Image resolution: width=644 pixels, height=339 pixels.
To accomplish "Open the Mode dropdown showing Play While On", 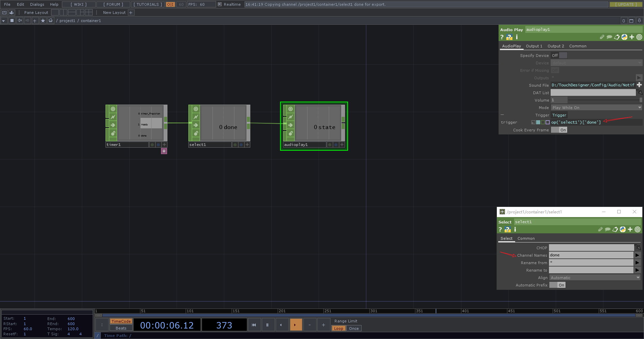I will point(596,107).
